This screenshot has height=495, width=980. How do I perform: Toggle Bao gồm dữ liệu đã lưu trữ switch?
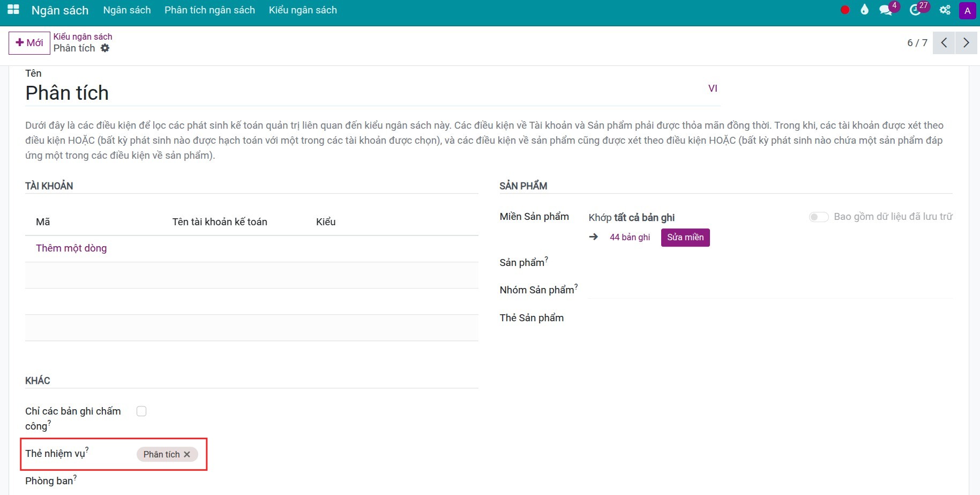click(818, 217)
